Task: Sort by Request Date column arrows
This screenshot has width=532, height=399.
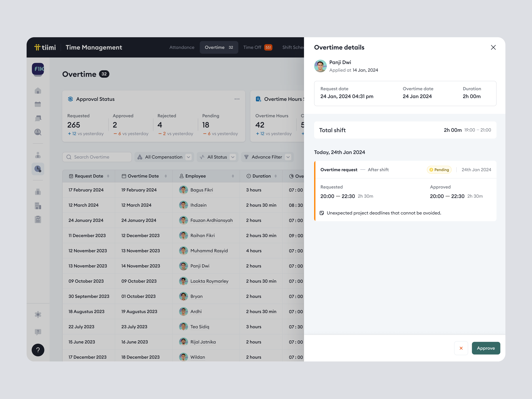Action: (108, 176)
